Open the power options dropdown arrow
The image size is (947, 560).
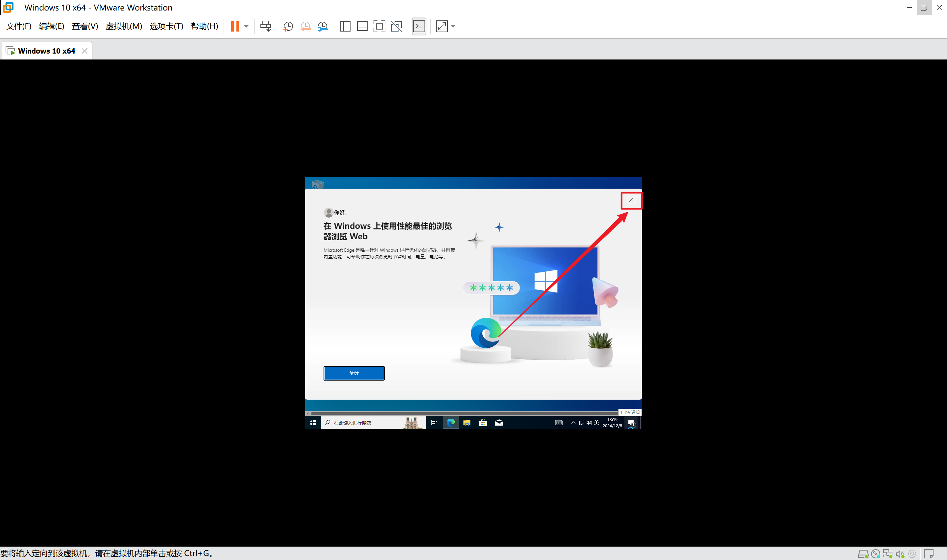pos(247,26)
